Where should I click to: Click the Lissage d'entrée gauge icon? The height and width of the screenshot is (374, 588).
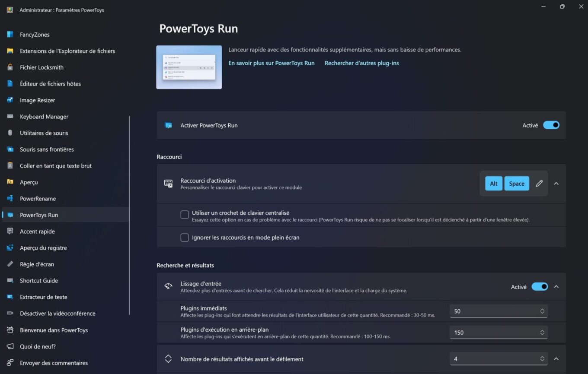click(x=168, y=286)
